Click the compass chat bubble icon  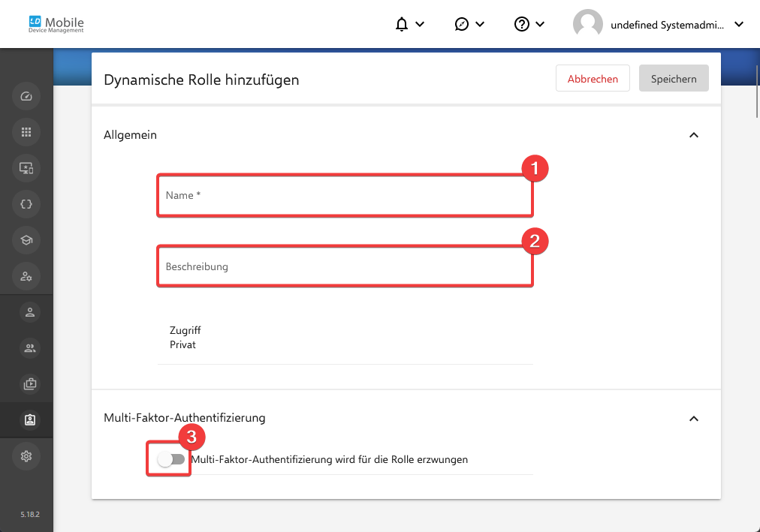point(461,24)
